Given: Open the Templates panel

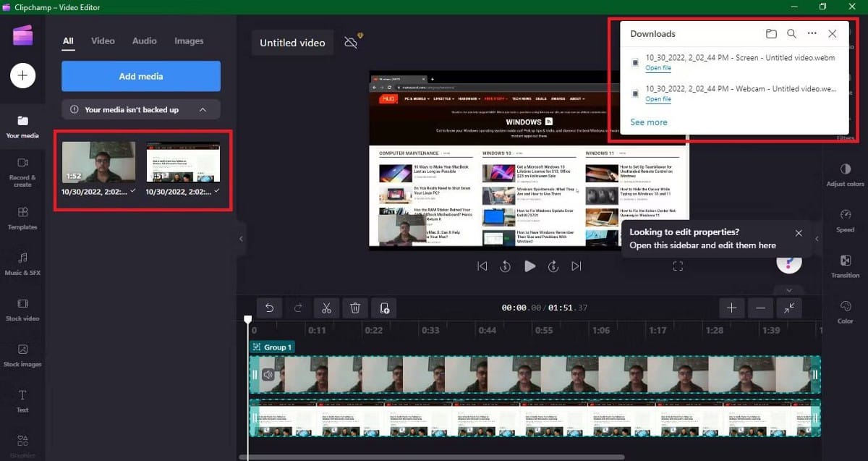Looking at the screenshot, I should click(22, 218).
